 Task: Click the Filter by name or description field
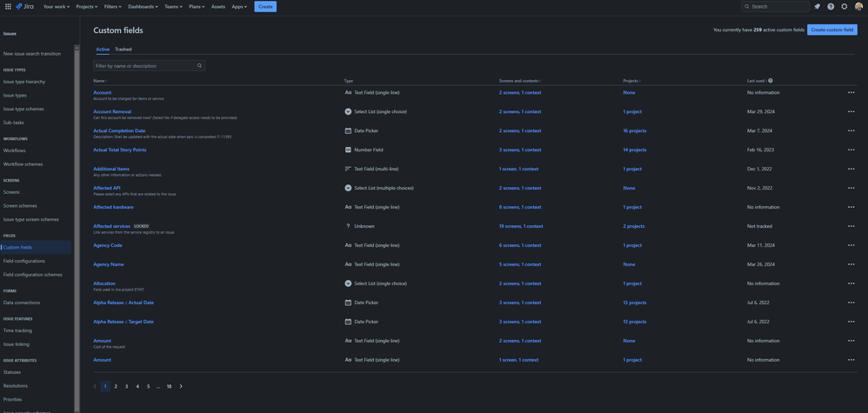[149, 65]
